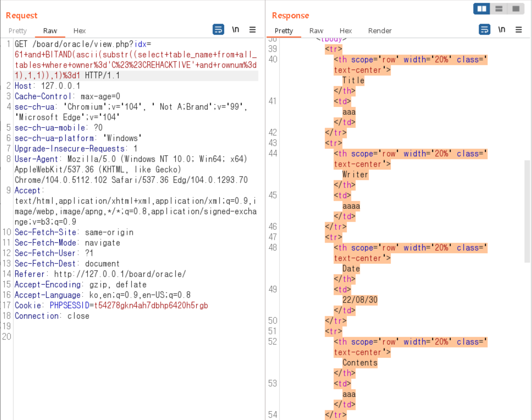Image resolution: width=532 pixels, height=420 pixels.
Task: Switch Request view to Pretty tab
Action: coord(18,31)
